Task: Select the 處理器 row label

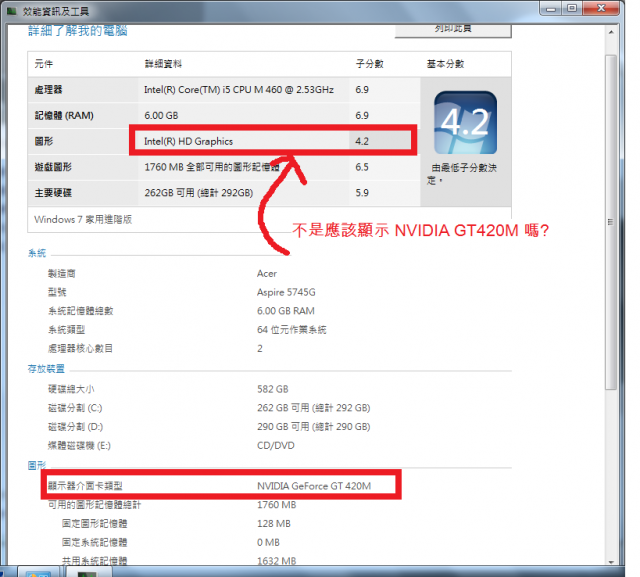Action: (x=49, y=90)
